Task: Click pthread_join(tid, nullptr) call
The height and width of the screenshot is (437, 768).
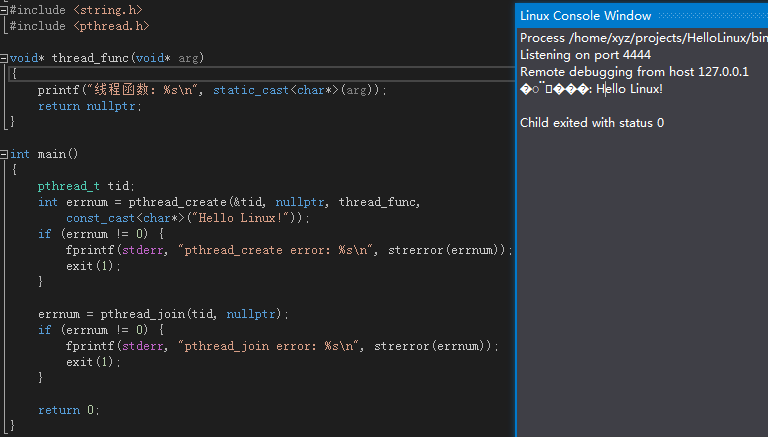Action: coord(191,314)
